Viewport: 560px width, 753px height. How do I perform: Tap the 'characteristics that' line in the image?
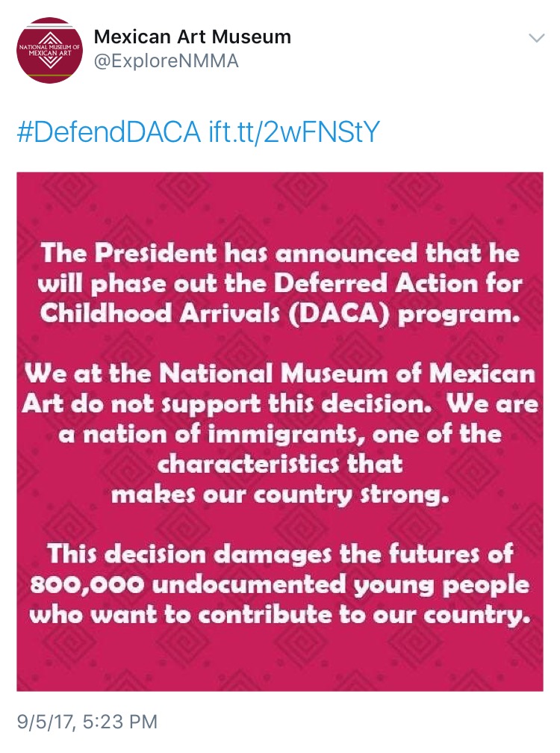280,464
